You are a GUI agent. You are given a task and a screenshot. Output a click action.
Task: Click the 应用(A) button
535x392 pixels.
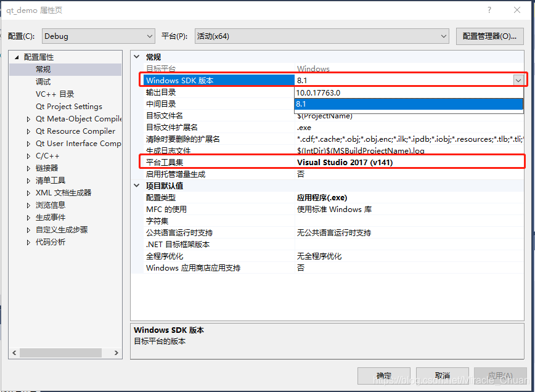[500, 376]
